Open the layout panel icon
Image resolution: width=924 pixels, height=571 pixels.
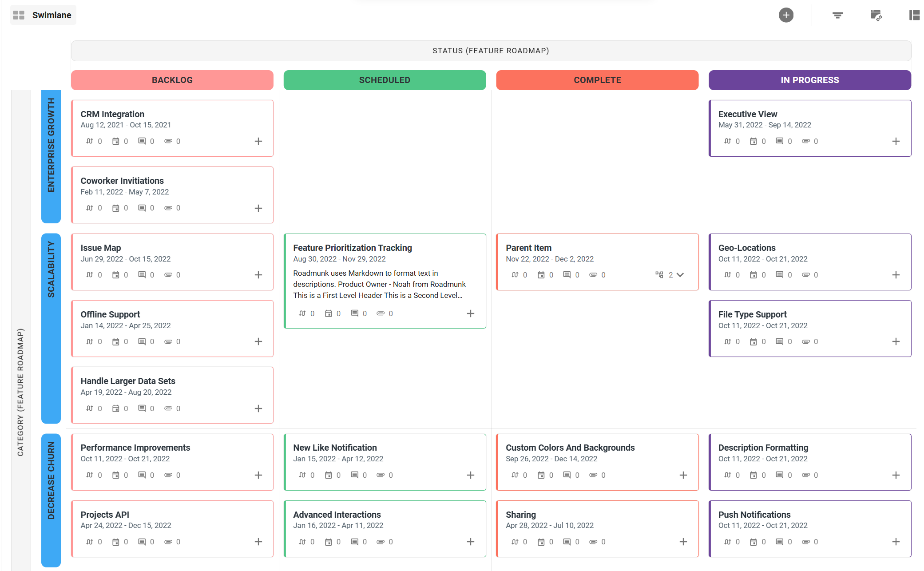(914, 15)
